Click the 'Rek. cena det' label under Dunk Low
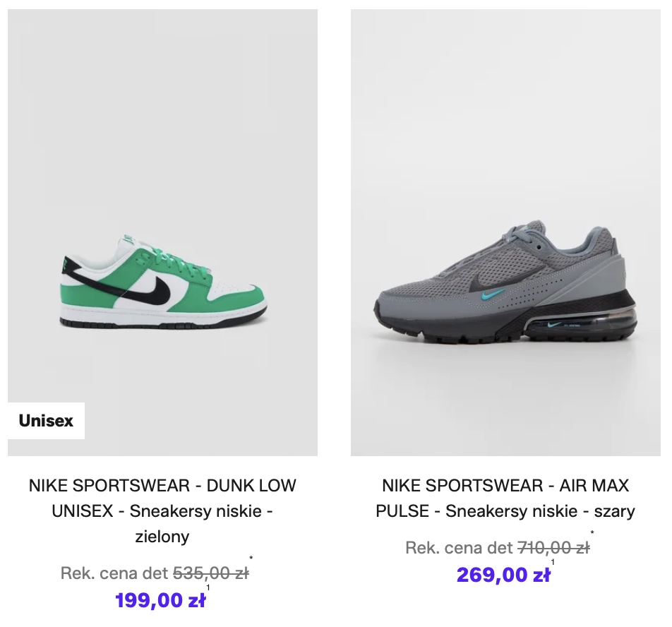 point(114,573)
